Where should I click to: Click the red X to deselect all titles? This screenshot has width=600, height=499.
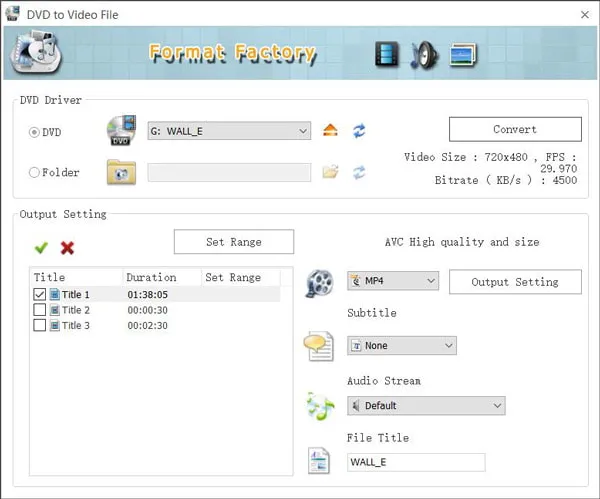click(67, 247)
